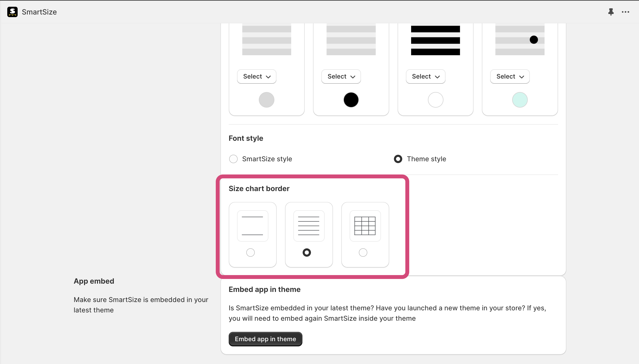639x364 pixels.
Task: Click the Size chart border heading
Action: (259, 188)
